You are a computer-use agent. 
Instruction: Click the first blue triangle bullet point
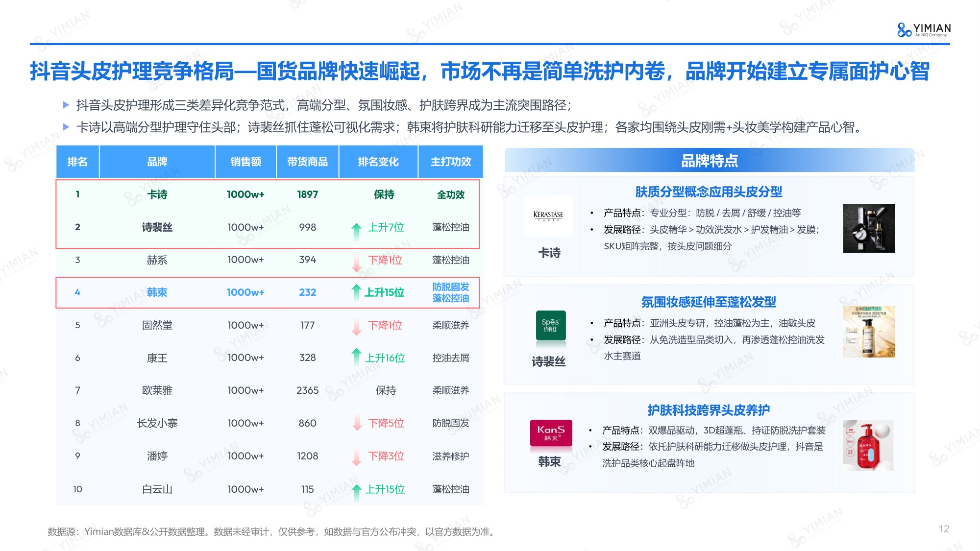[66, 104]
